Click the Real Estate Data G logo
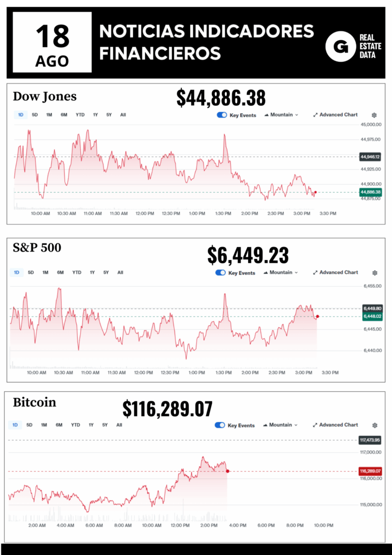This screenshot has height=555, width=392. click(341, 47)
